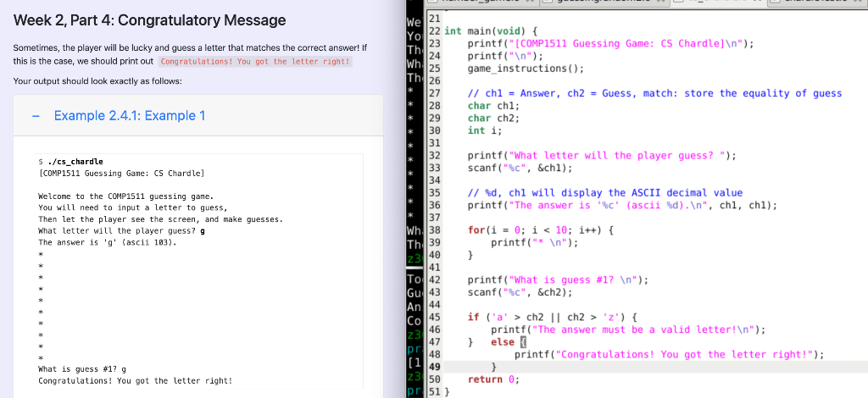Click line number 49 on the highlighted current line

pyautogui.click(x=435, y=367)
